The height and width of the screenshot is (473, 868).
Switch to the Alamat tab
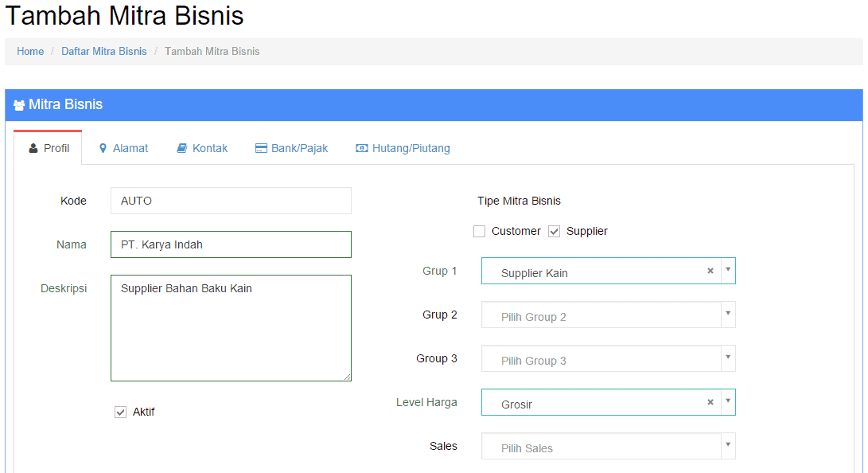pos(123,148)
